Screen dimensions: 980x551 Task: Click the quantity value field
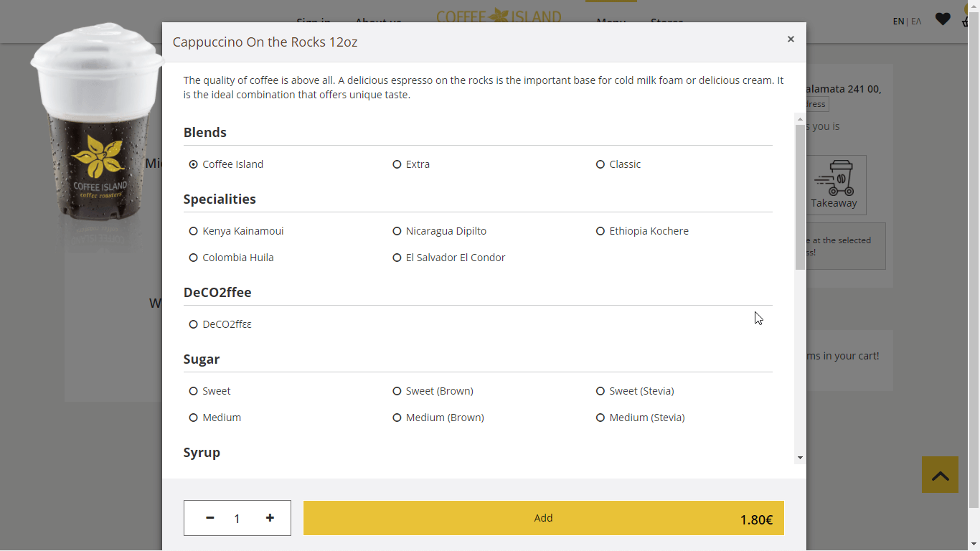tap(237, 518)
